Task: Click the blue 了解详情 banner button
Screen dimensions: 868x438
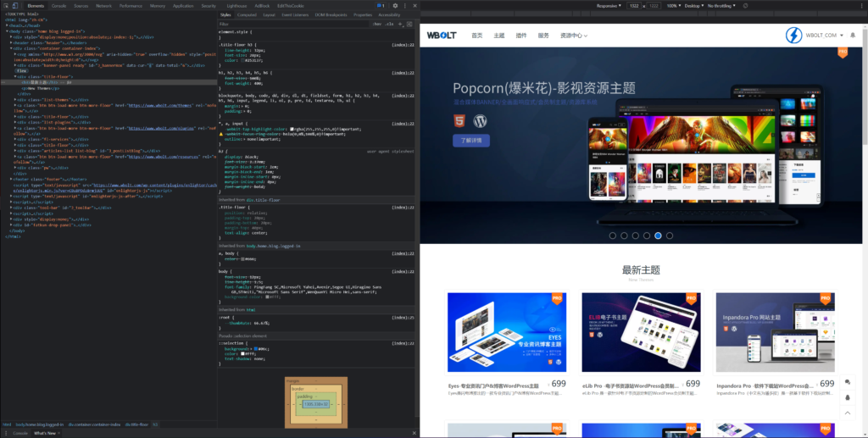Action: (x=471, y=140)
